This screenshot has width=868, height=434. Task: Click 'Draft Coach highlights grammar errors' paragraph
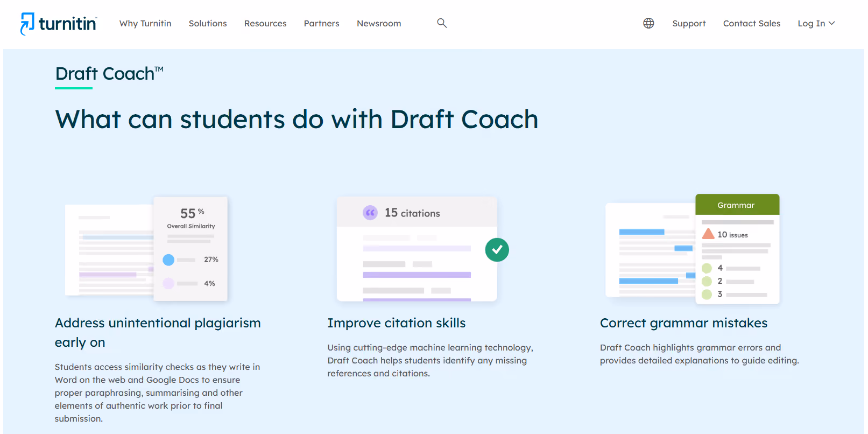coord(700,354)
